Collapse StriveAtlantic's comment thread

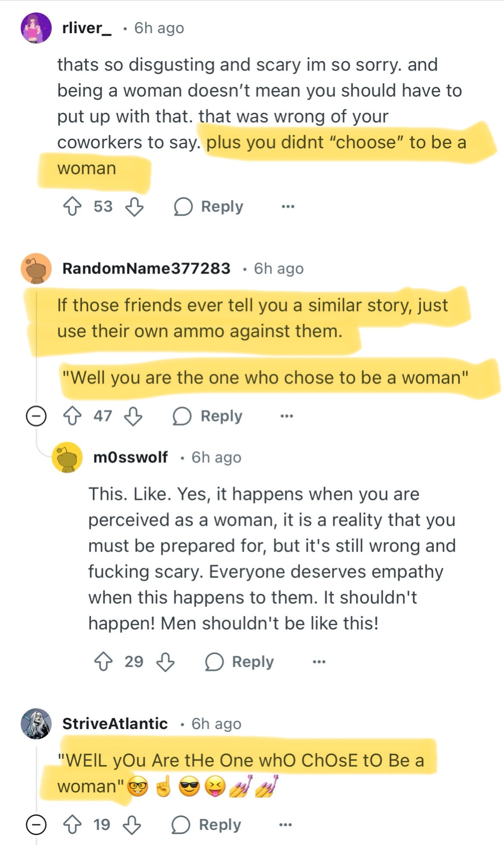click(x=36, y=825)
